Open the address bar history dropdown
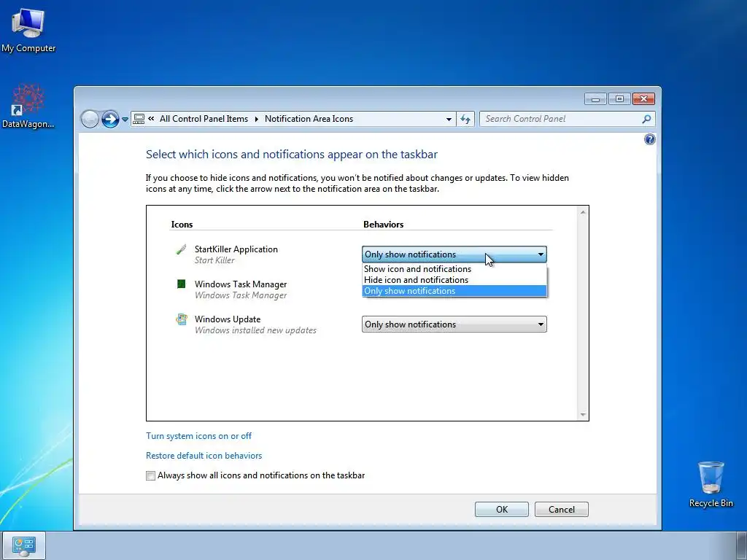Screen dimensions: 747x560 pyautogui.click(x=449, y=119)
